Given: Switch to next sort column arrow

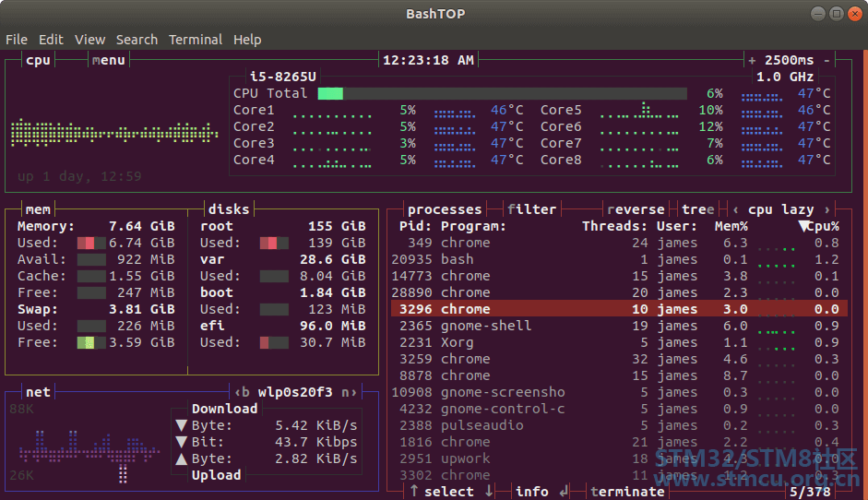Looking at the screenshot, I should [827, 209].
